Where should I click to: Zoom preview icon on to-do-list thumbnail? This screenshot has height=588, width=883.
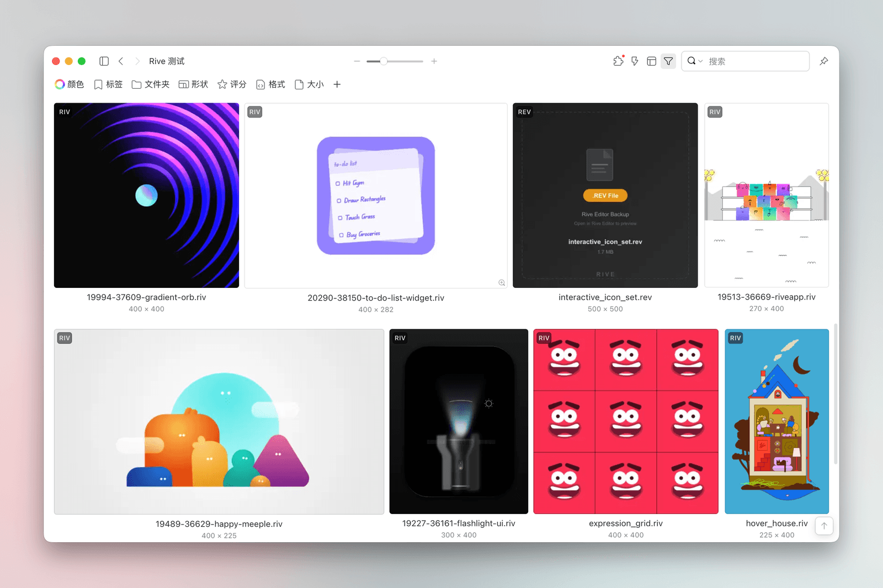coord(502,282)
